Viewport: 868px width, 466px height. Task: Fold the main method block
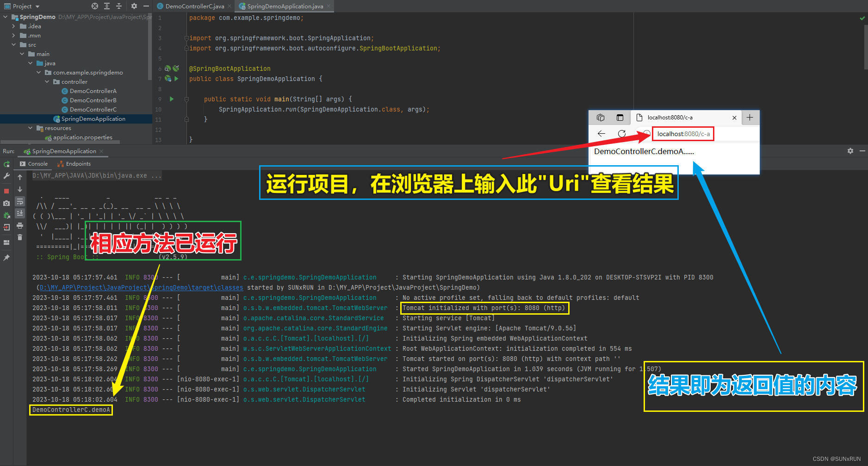coord(186,99)
